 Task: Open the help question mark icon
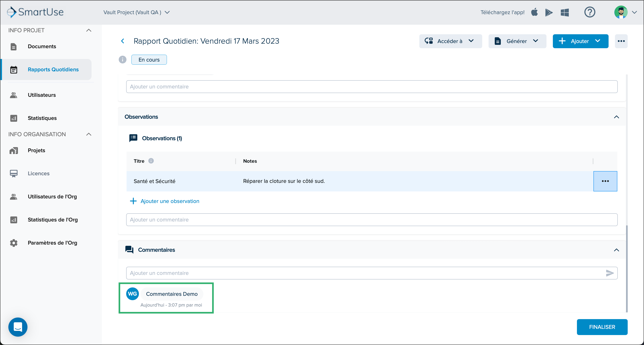tap(589, 12)
